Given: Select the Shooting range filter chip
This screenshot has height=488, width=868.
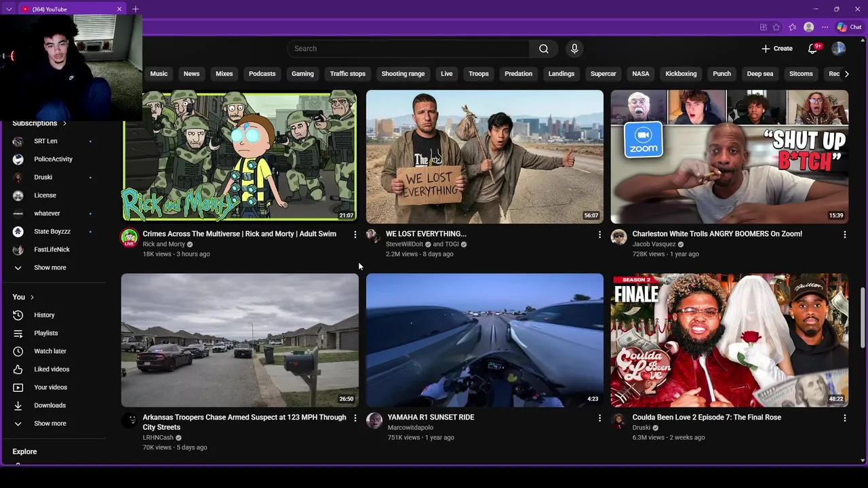Looking at the screenshot, I should tap(403, 74).
